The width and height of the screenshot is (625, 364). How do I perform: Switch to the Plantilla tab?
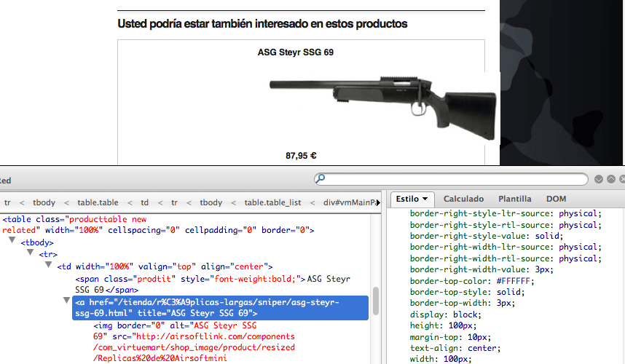[x=514, y=199]
